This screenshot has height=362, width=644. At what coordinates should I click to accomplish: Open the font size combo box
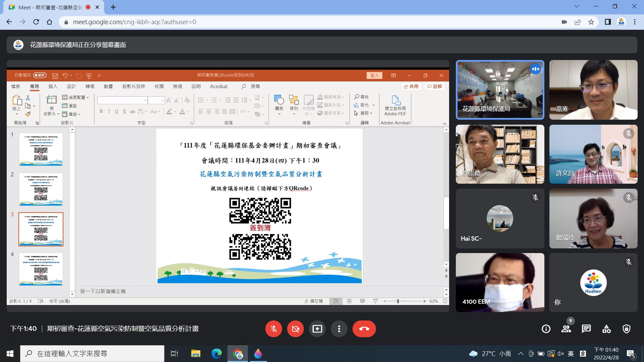156,100
